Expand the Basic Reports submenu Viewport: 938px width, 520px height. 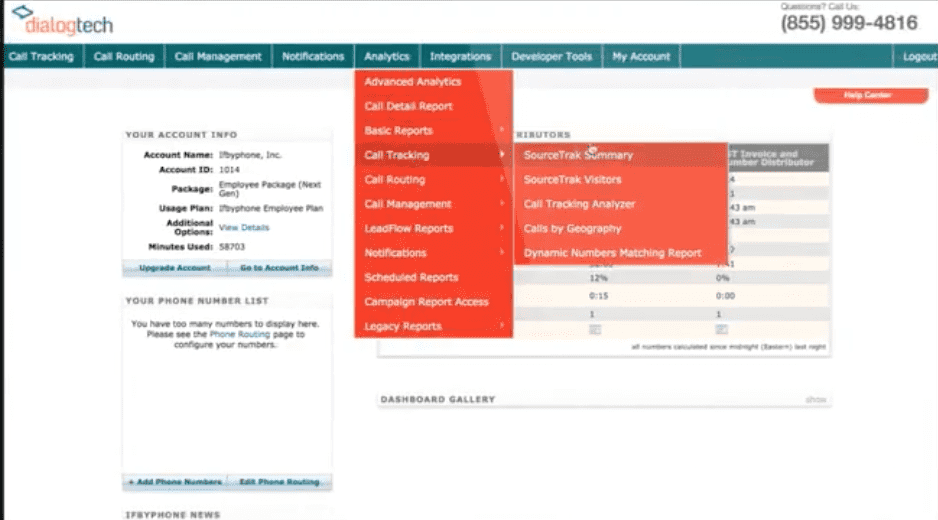[x=432, y=131]
